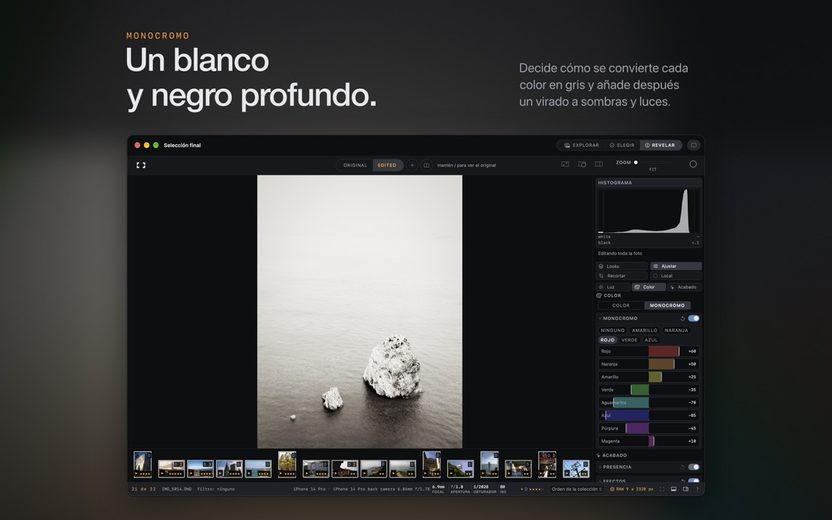The height and width of the screenshot is (520, 832).
Task: Click the question mark help icon
Action: pos(697,489)
